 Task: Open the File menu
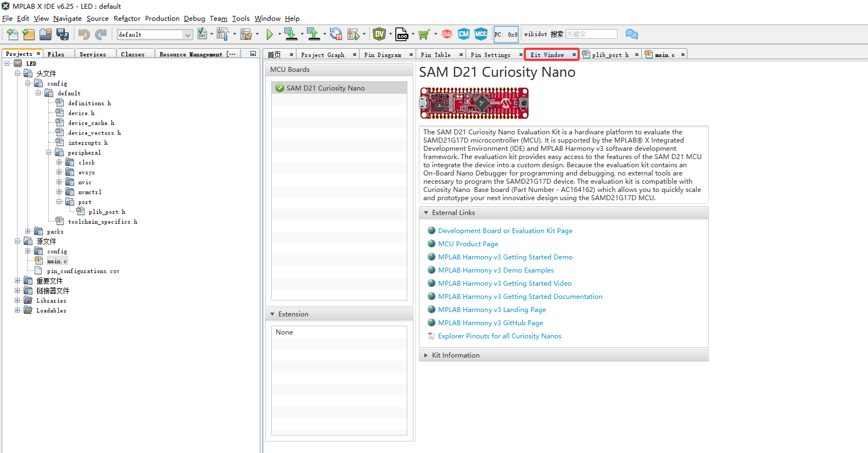(7, 18)
